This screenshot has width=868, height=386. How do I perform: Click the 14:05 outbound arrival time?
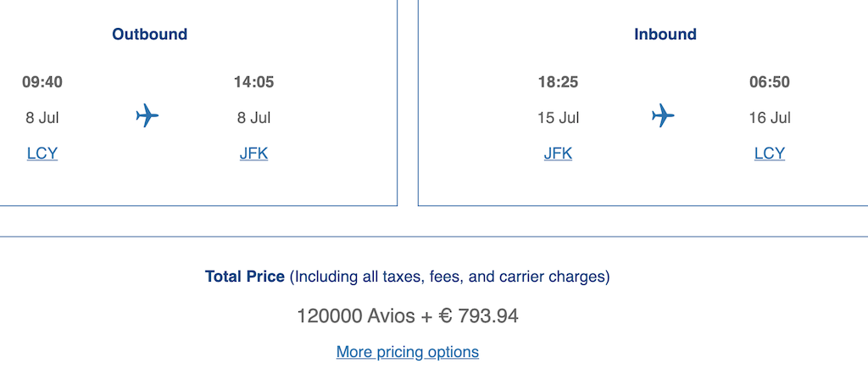click(253, 82)
